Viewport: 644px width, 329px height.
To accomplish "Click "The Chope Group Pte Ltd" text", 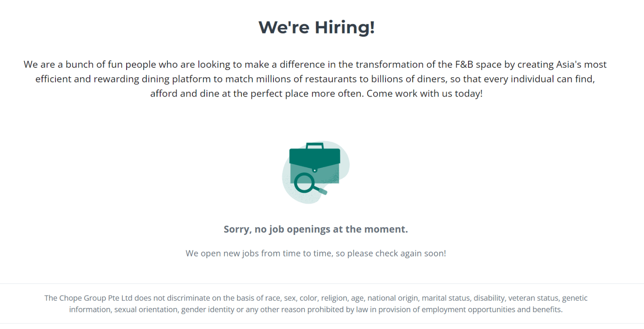I will point(88,298).
